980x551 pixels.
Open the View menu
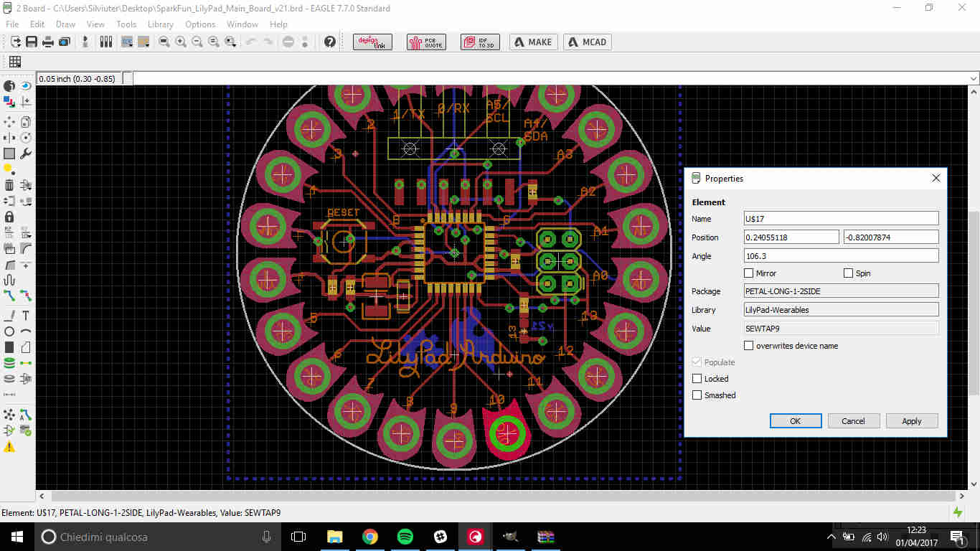tap(95, 24)
